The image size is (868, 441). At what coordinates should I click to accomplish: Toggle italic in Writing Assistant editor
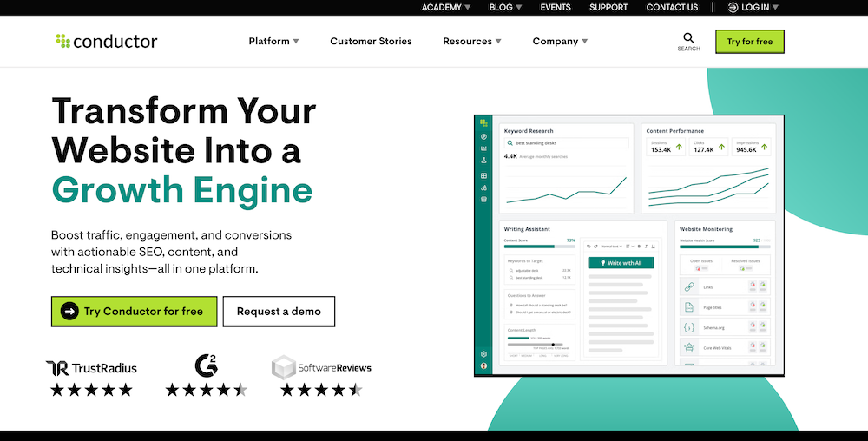[646, 247]
